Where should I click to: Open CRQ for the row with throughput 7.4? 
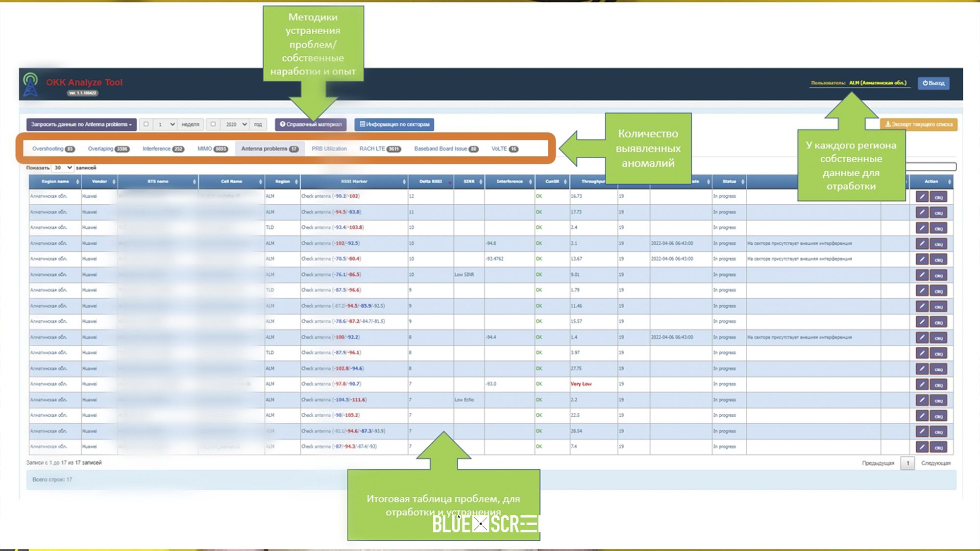pyautogui.click(x=938, y=447)
